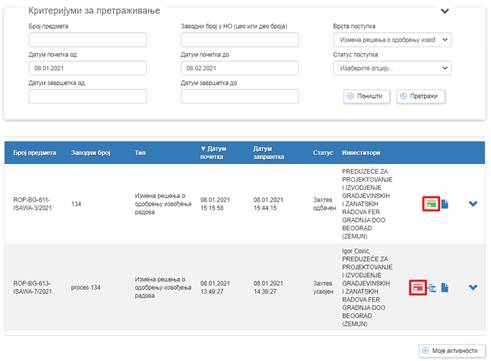Click the Датум почетка од field
Image resolution: width=491 pixels, height=361 pixels.
click(88, 68)
